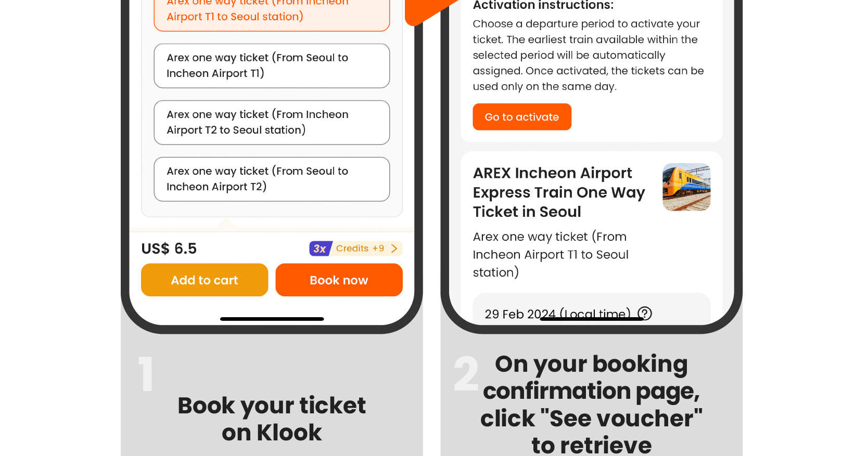Viewport: 868px width, 456px height.
Task: Click the AREX train thumbnail image
Action: coord(686,187)
